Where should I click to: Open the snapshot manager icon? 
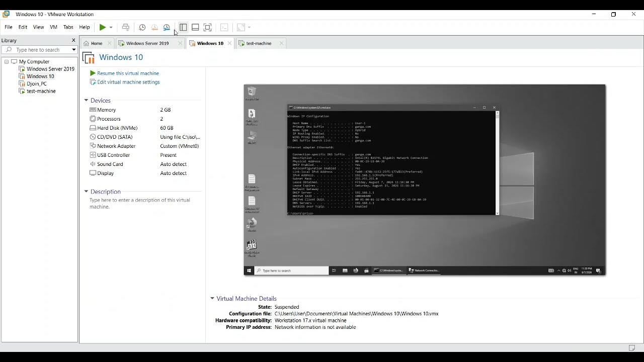pos(167,27)
